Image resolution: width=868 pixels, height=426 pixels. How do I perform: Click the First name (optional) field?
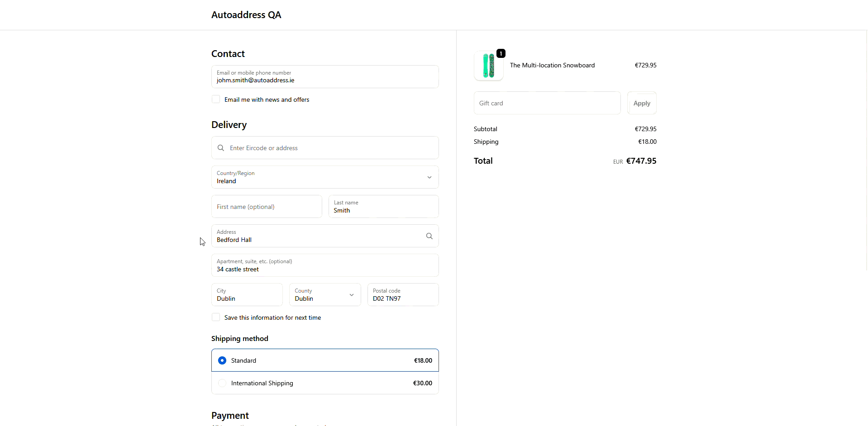267,207
